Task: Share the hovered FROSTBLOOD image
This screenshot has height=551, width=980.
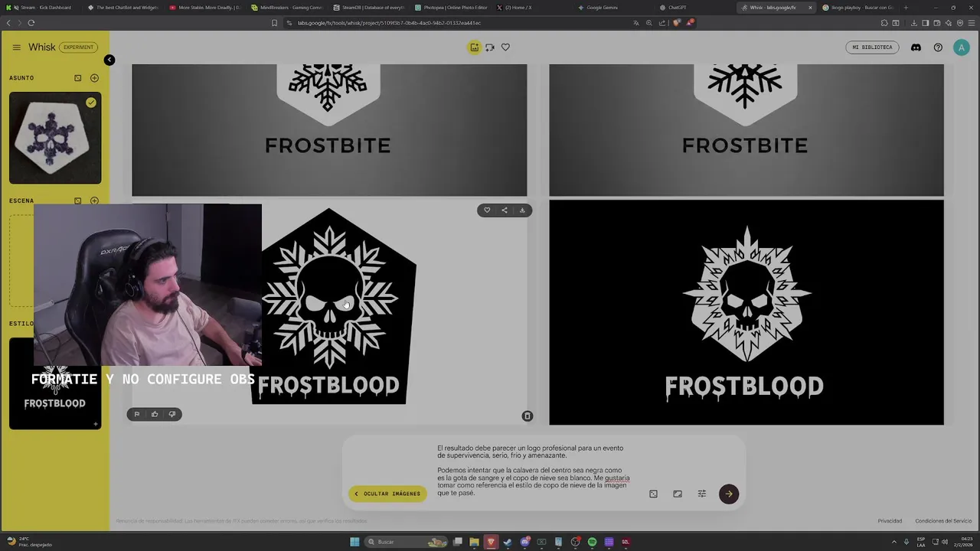Action: pos(505,210)
